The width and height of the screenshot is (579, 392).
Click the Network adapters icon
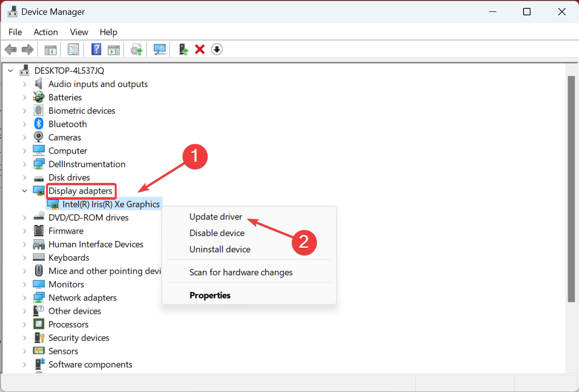click(x=39, y=298)
